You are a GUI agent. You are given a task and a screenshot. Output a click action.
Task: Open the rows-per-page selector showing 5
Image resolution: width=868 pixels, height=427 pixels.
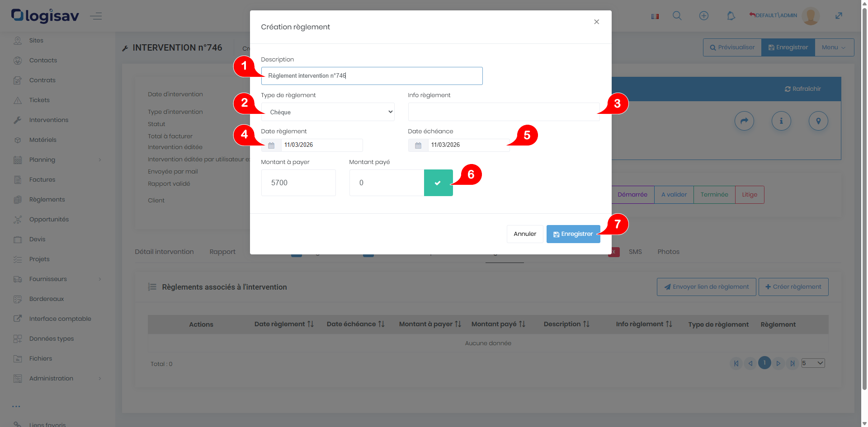point(813,363)
